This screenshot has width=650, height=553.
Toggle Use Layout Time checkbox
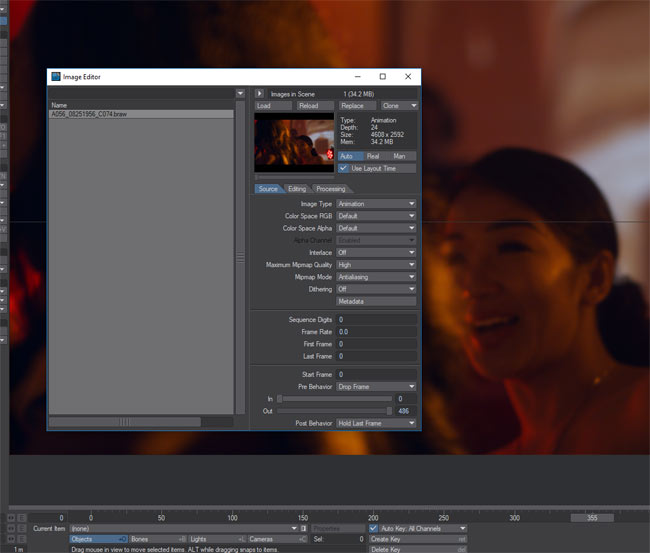[343, 168]
